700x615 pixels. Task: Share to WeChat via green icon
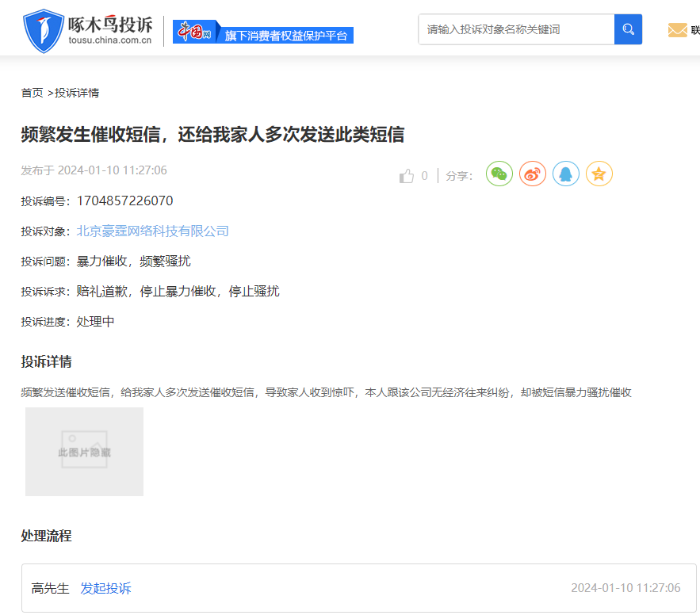[499, 174]
